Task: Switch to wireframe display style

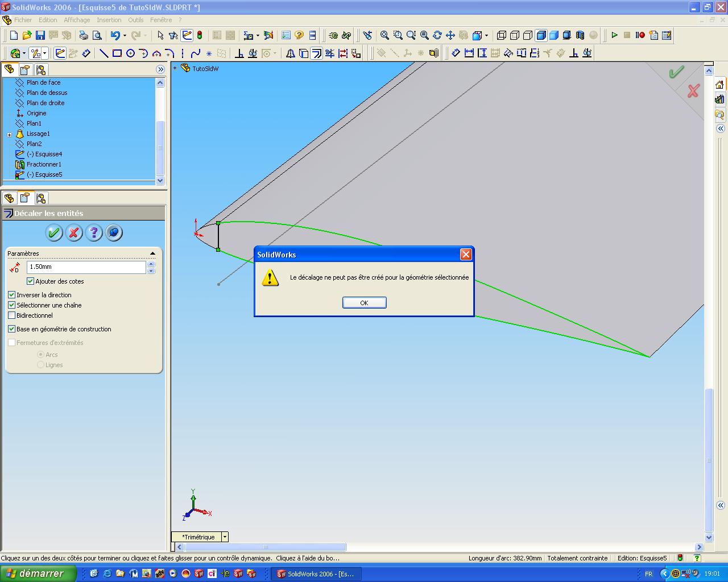Action: click(501, 35)
